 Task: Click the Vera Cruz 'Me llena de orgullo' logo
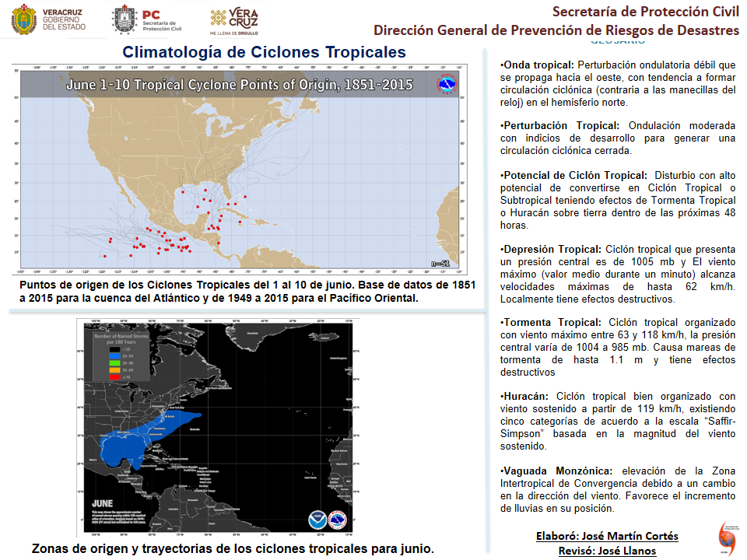pyautogui.click(x=234, y=22)
